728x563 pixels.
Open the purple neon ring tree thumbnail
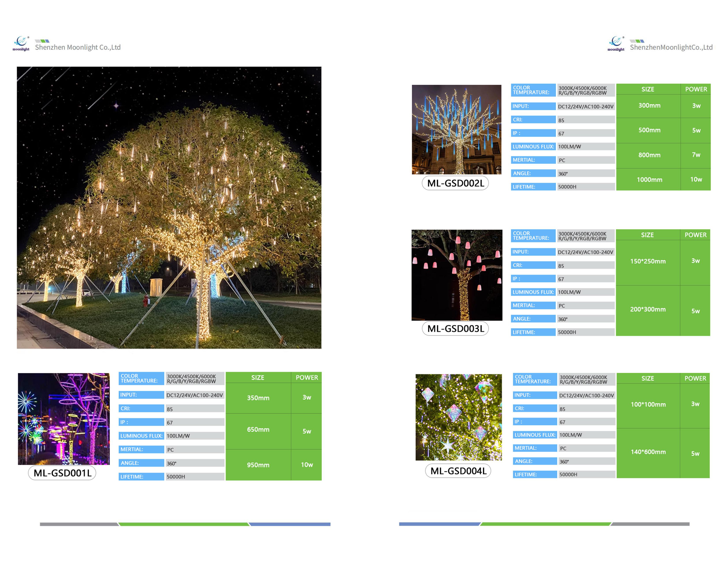coord(64,419)
